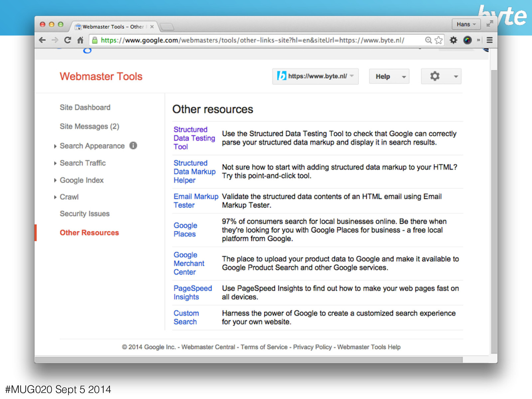Screen dimensions: 532x399
Task: Click the Search Appearance label
Action: coord(92,146)
